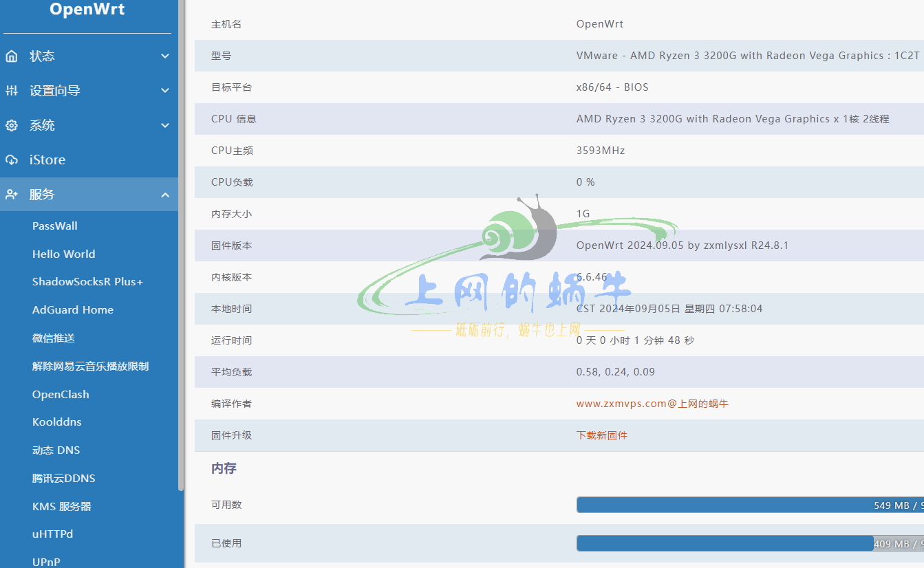Click the 服务 menu heading
924x568 pixels.
pos(89,195)
